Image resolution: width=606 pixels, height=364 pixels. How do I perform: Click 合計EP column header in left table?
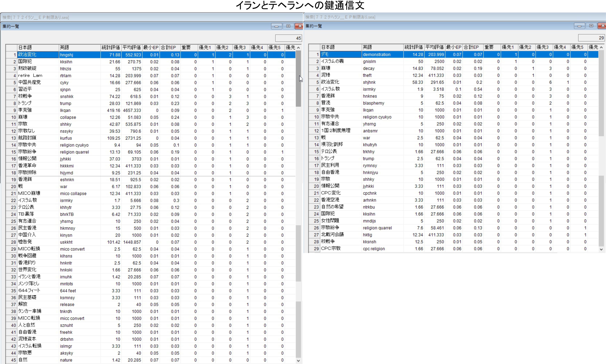[x=170, y=48]
